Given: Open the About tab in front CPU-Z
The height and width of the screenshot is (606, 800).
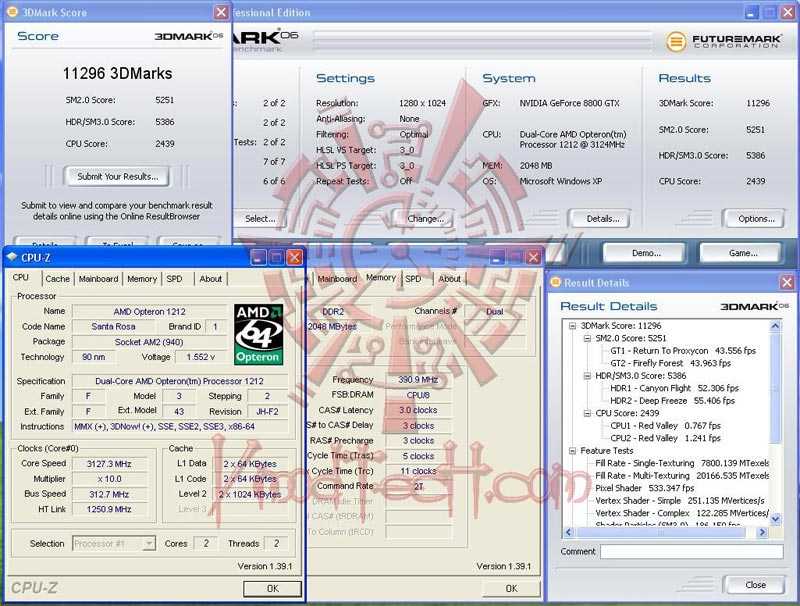Looking at the screenshot, I should [x=211, y=279].
